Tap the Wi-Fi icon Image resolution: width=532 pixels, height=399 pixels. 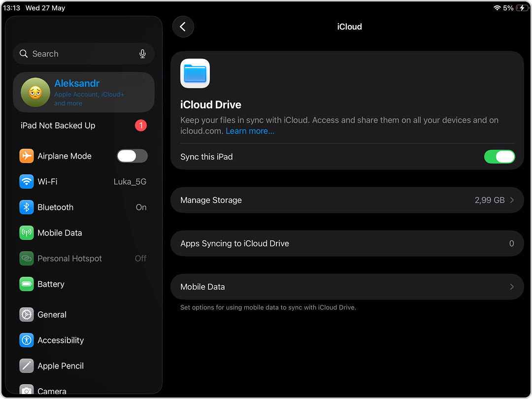27,181
